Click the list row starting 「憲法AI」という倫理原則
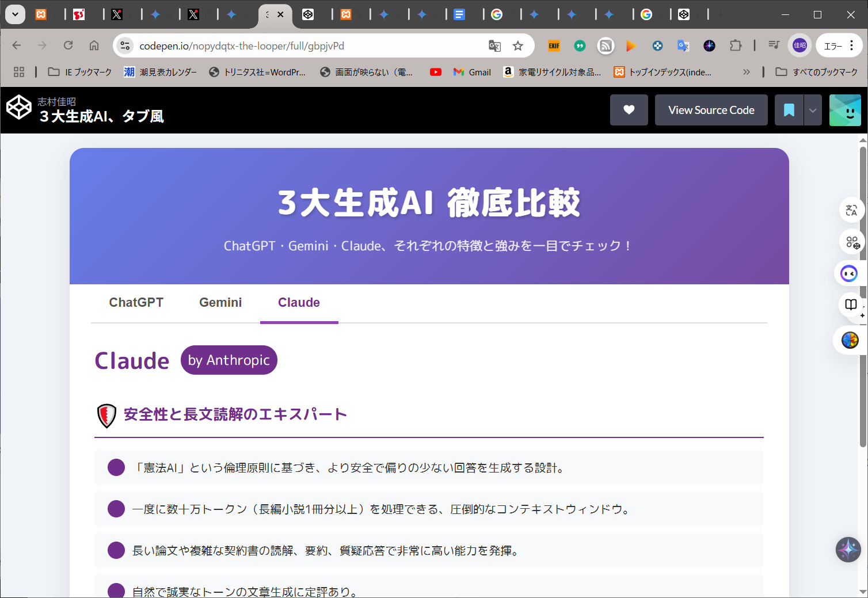 [x=429, y=467]
